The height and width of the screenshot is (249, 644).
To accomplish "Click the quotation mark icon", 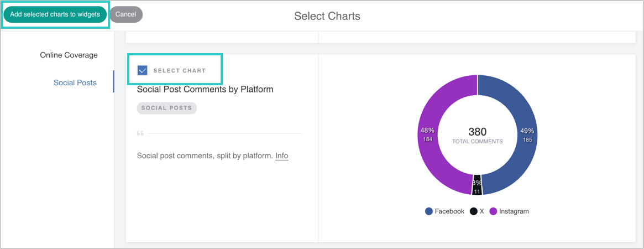I will pyautogui.click(x=140, y=133).
